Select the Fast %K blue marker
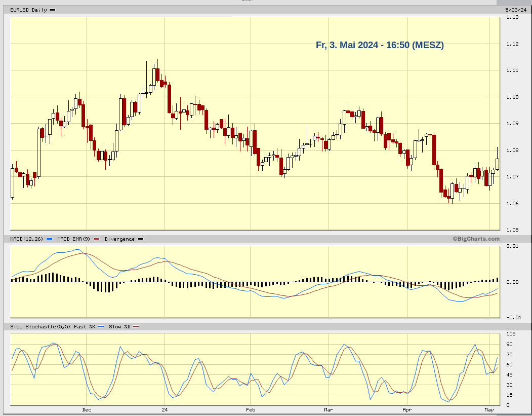 click(101, 327)
